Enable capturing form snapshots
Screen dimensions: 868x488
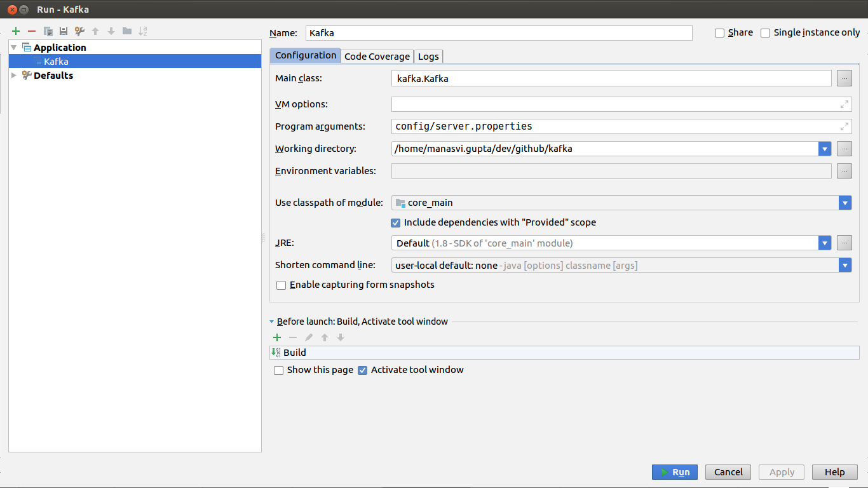click(x=281, y=285)
